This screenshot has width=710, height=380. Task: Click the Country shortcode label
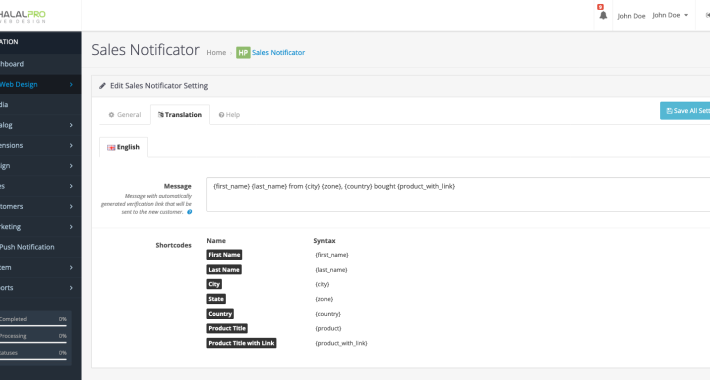click(220, 314)
